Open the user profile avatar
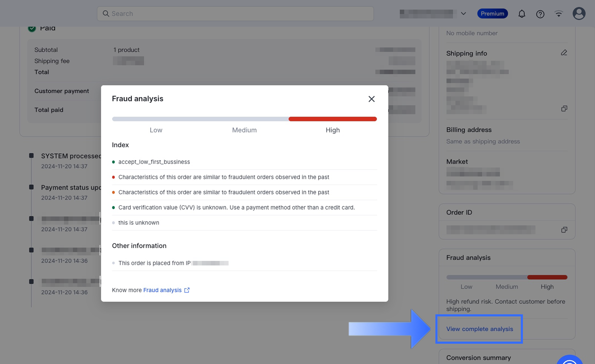Screen dimensions: 595x364 coord(579,14)
